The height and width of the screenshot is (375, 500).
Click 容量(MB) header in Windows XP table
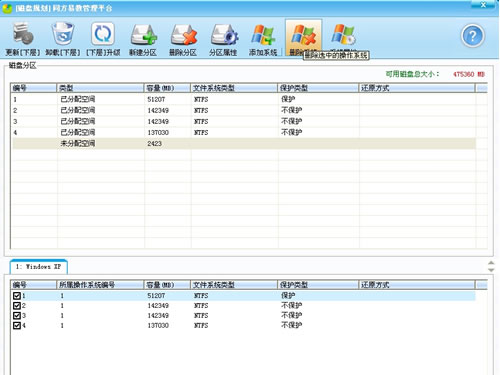167,285
